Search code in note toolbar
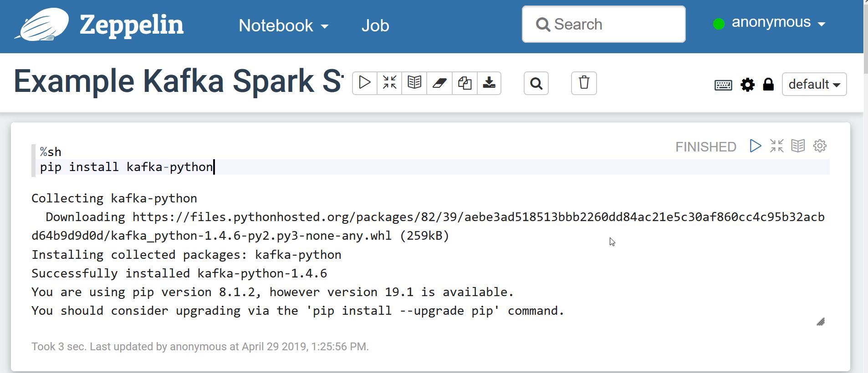This screenshot has height=373, width=868. click(536, 83)
